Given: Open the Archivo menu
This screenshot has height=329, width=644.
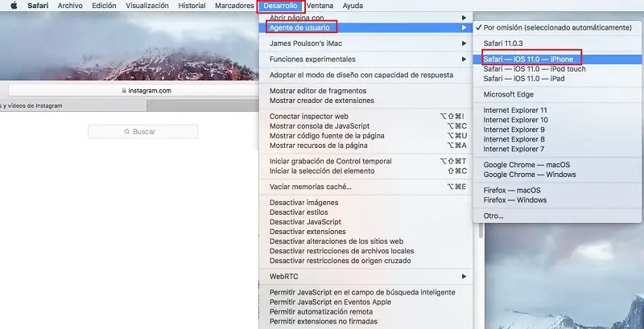Looking at the screenshot, I should (x=70, y=6).
